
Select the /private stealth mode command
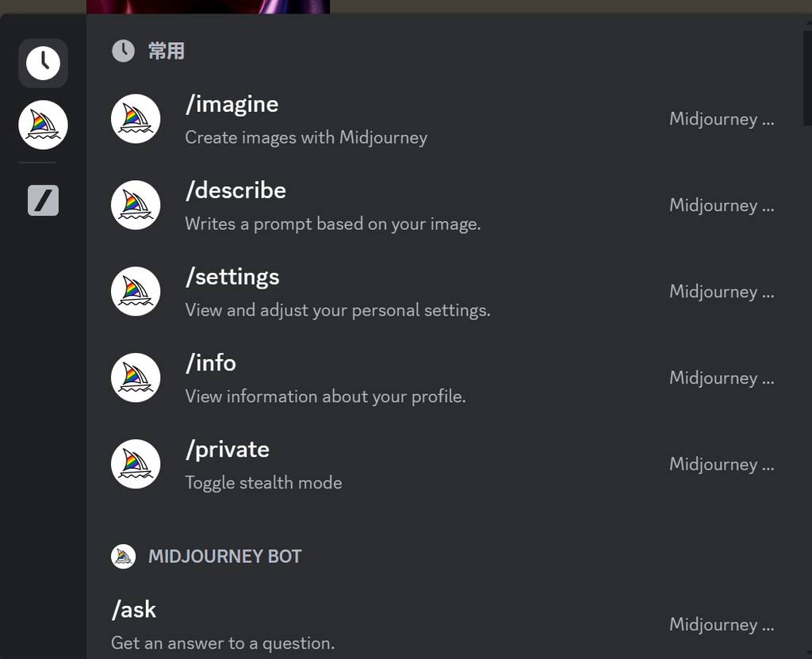click(x=228, y=450)
